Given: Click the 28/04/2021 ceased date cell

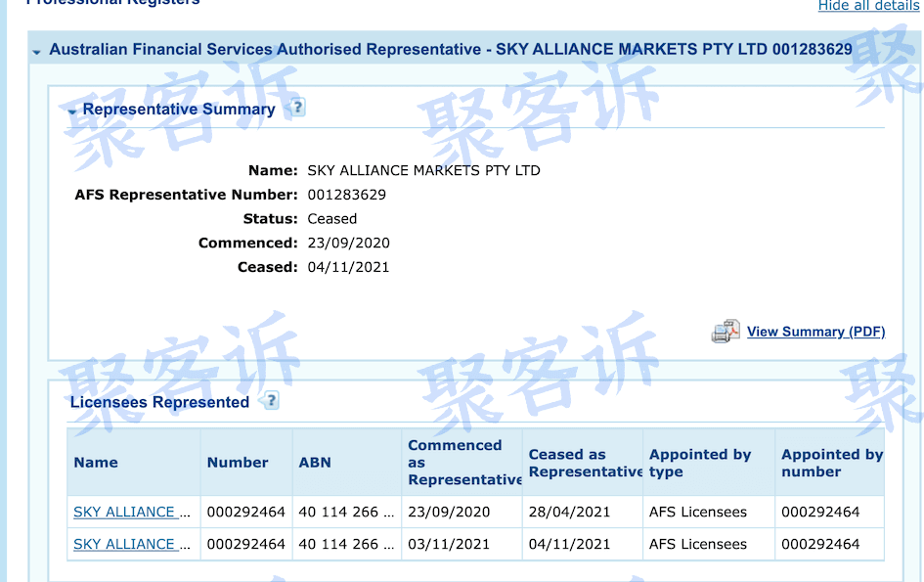Looking at the screenshot, I should [x=582, y=512].
